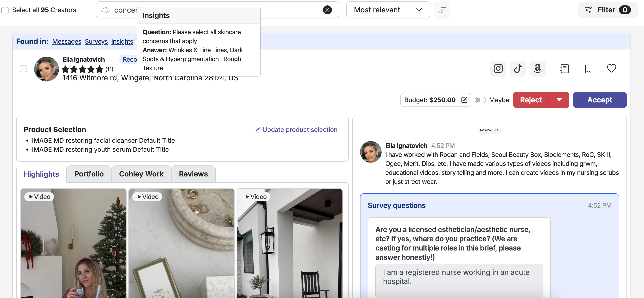
Task: Open Ella's Instagram profile icon
Action: point(498,69)
